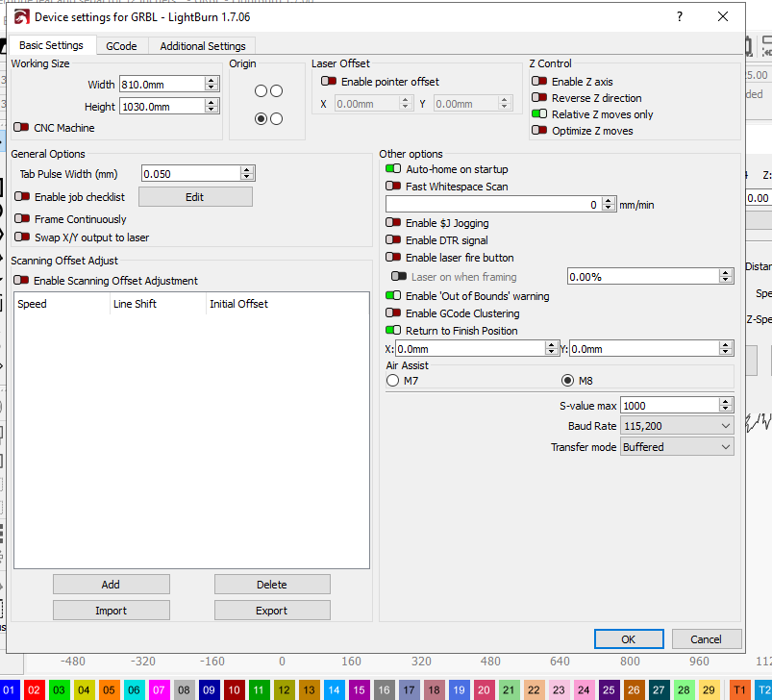Toggle Return to Finish Position
This screenshot has height=700, width=772.
point(393,330)
